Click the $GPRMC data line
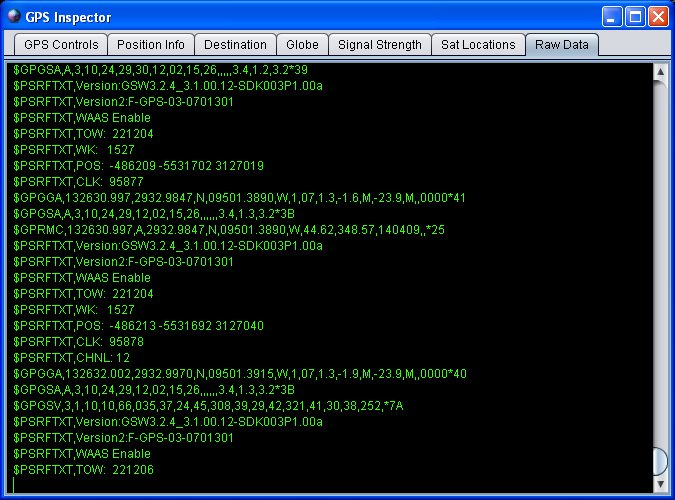675x500 pixels. pyautogui.click(x=229, y=230)
